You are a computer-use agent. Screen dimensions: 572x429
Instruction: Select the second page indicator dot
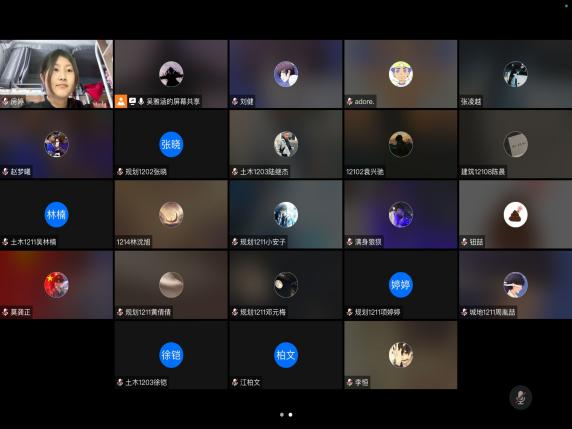click(x=290, y=414)
